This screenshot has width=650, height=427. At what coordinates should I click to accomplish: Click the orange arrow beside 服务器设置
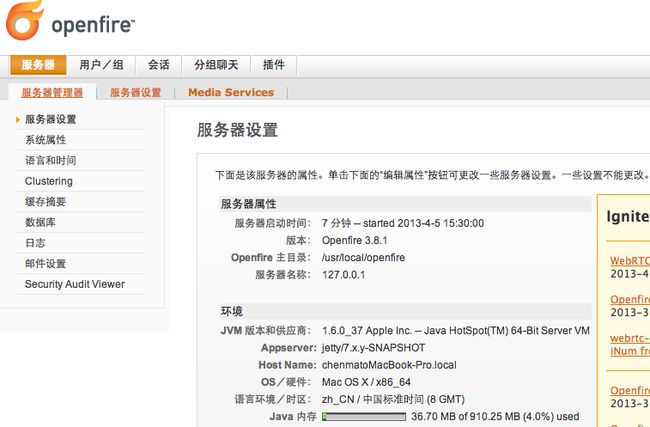(x=18, y=120)
